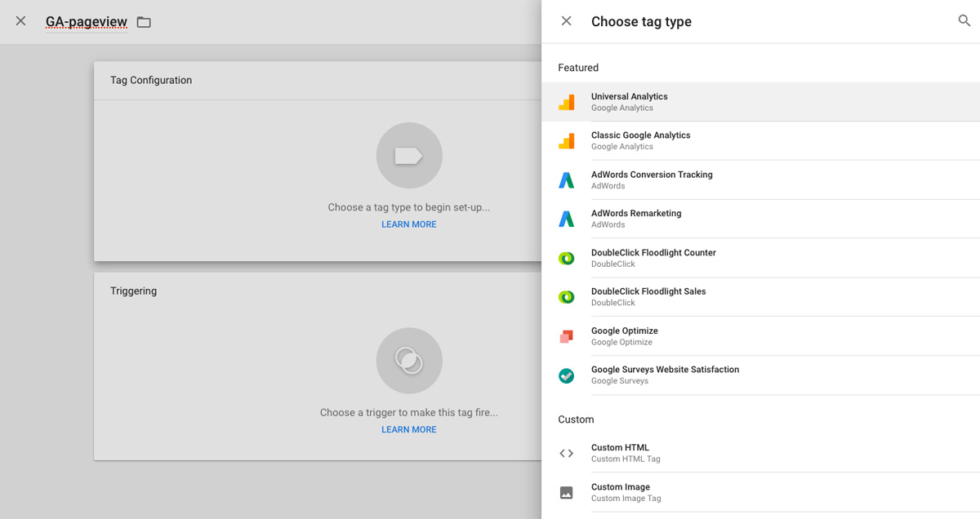Click the Tag Configuration card header
980x519 pixels.
coord(318,81)
